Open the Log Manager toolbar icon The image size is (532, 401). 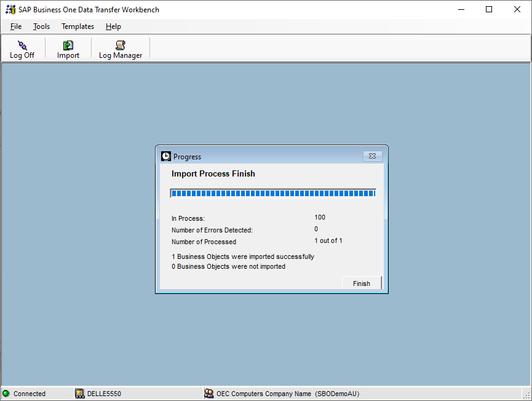pyautogui.click(x=121, y=50)
